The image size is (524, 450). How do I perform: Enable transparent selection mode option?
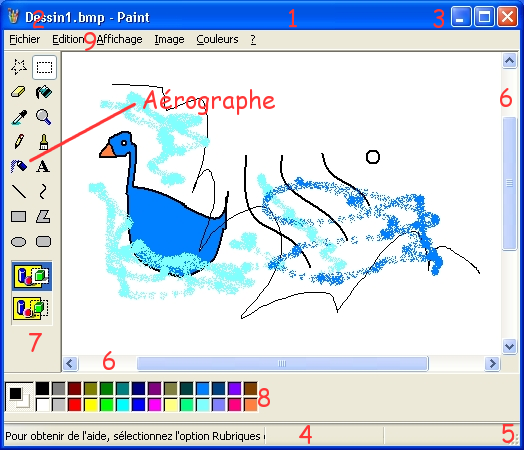click(x=32, y=308)
